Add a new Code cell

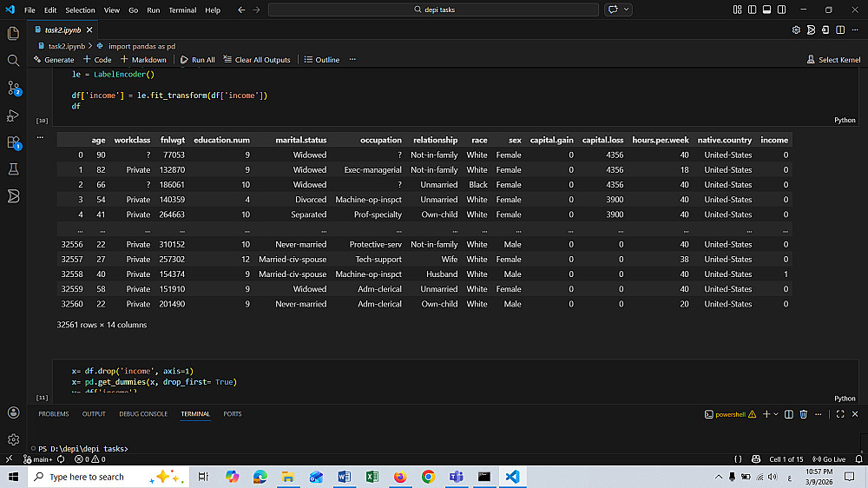tap(97, 60)
